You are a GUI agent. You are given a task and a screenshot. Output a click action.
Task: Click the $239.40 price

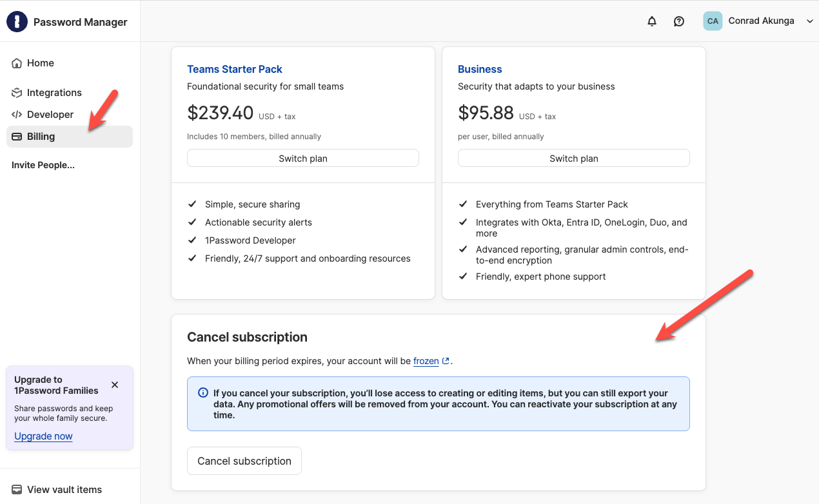(x=221, y=113)
